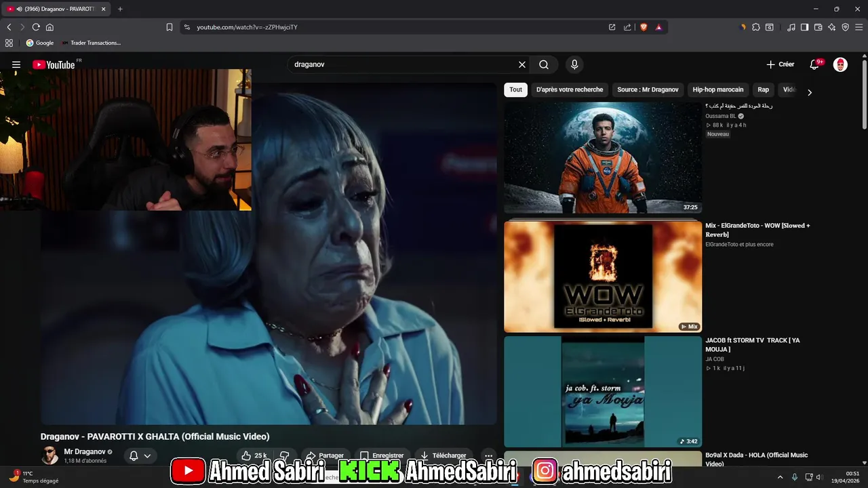Open more actions three-dot menu
Viewport: 868px width, 488px height.
click(488, 455)
